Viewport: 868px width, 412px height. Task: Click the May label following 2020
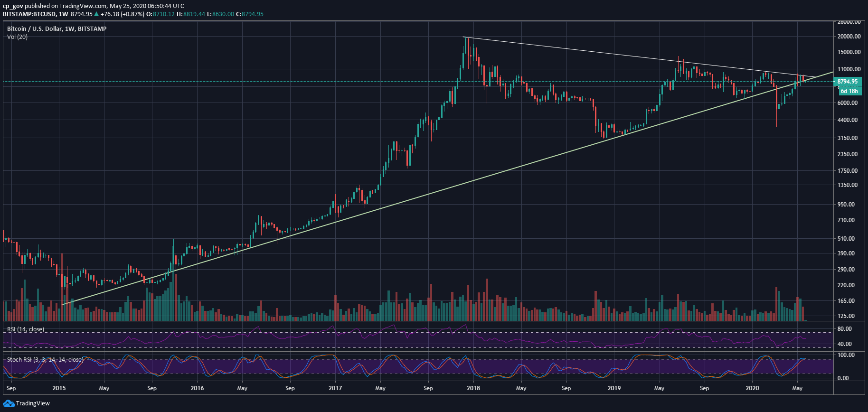click(798, 388)
